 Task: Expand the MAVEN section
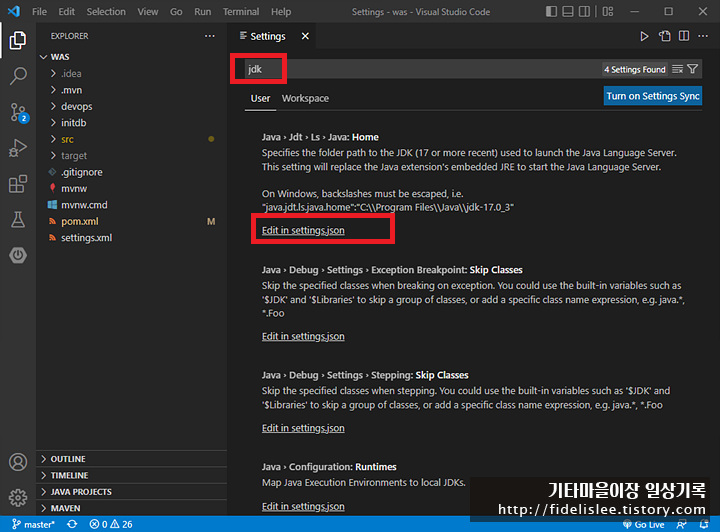coord(131,508)
